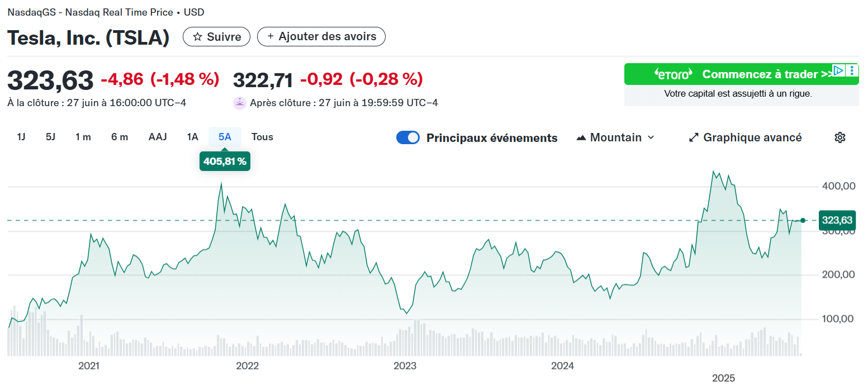Click the expand arrows icon of Graphique avancé
The width and height of the screenshot is (868, 390).
pyautogui.click(x=694, y=137)
